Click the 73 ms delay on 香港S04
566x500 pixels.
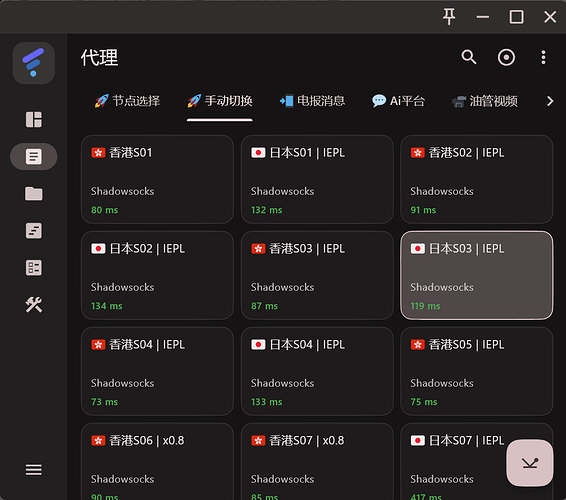point(104,402)
